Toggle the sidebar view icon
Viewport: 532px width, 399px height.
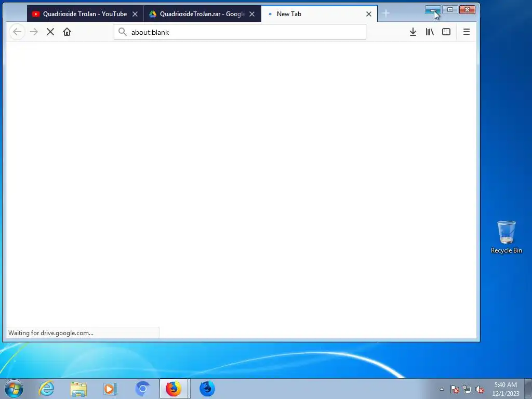pos(446,32)
